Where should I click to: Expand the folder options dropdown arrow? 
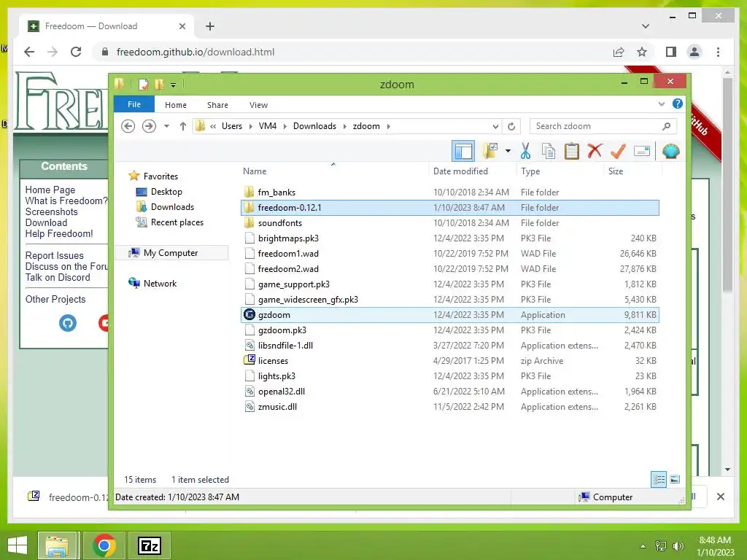coord(508,152)
